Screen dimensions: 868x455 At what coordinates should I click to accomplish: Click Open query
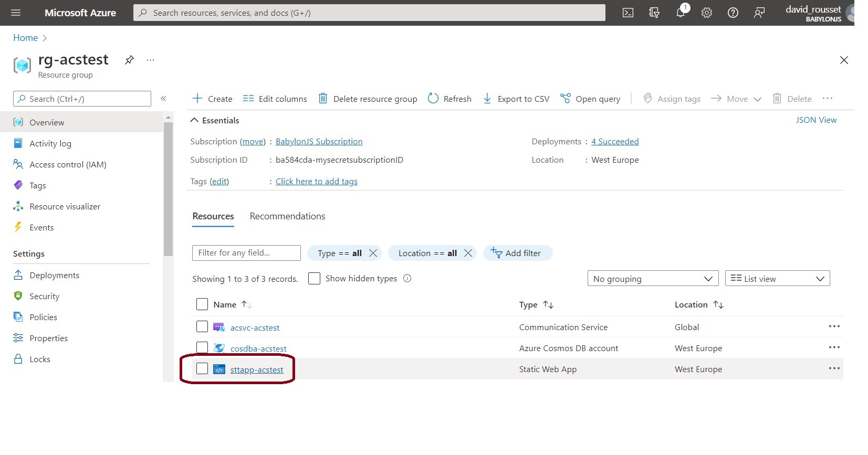590,99
